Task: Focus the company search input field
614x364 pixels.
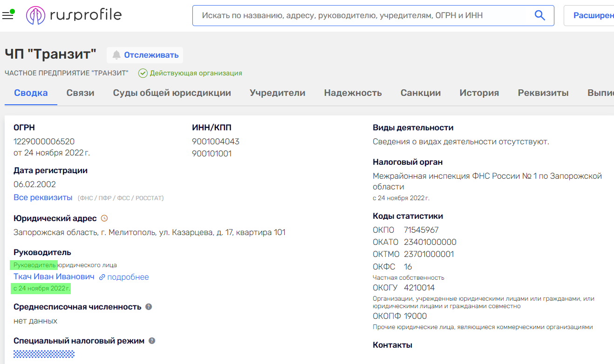Action: pyautogui.click(x=363, y=15)
